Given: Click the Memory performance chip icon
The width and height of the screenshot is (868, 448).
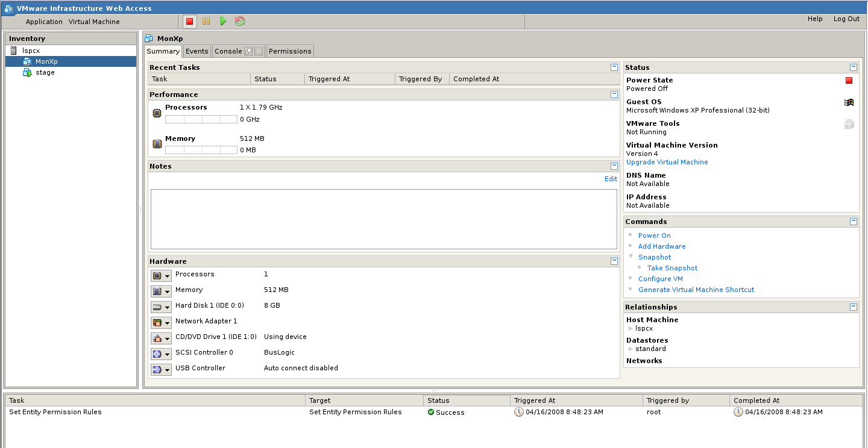Looking at the screenshot, I should [157, 144].
